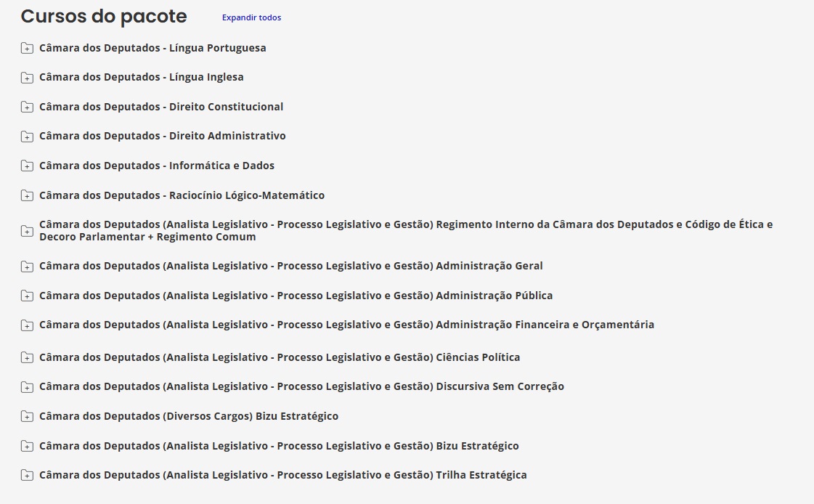Viewport: 814px width, 504px height.
Task: Click the folder-plus icon beside Informática e Dados
Action: [27, 166]
